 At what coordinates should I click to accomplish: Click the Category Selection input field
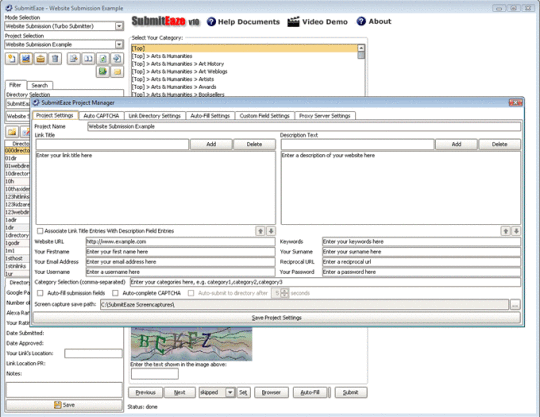[x=325, y=282]
